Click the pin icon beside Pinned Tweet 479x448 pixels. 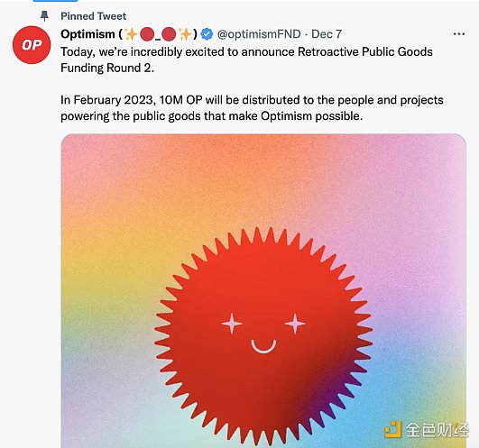click(44, 16)
